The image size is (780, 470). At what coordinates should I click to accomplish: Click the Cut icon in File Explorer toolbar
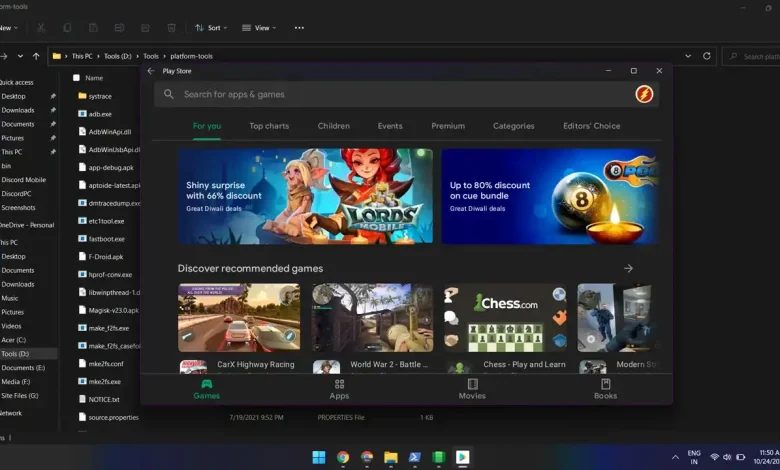tap(41, 28)
